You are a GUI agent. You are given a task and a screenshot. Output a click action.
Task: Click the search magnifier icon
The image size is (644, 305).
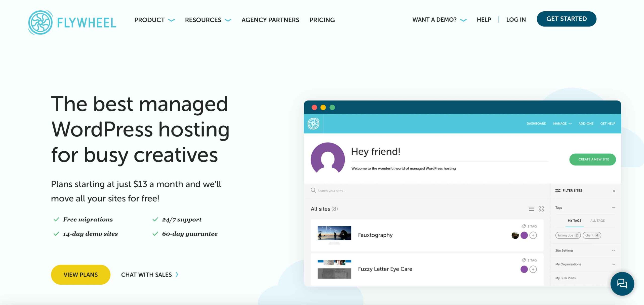click(x=313, y=190)
